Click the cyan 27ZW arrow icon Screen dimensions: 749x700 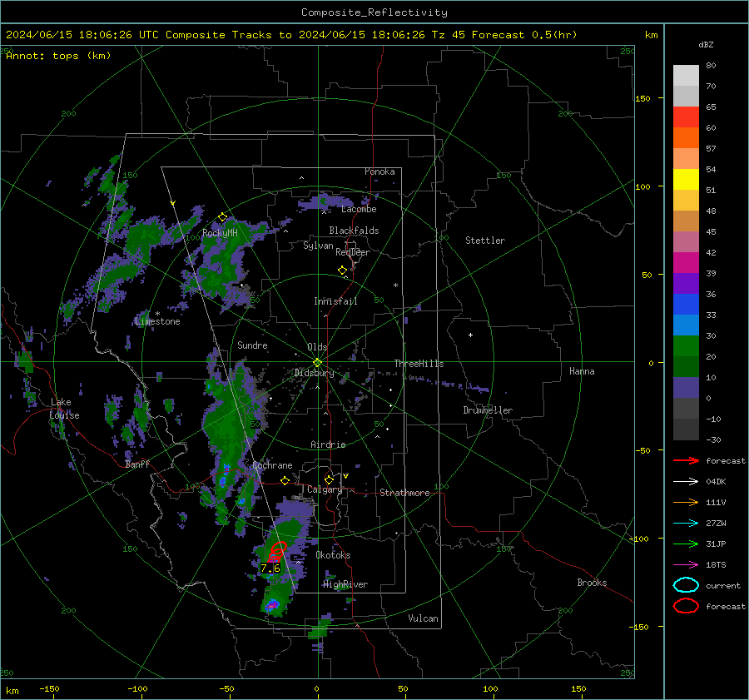686,524
